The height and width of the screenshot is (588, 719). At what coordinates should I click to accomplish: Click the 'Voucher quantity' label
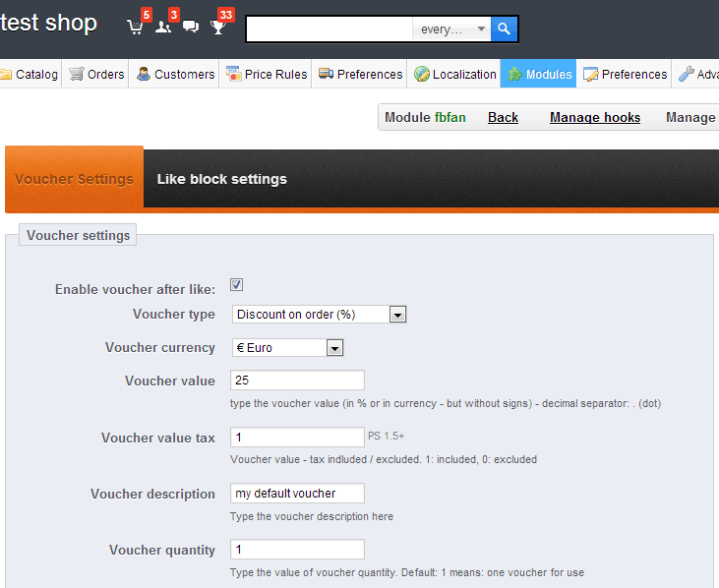[162, 550]
